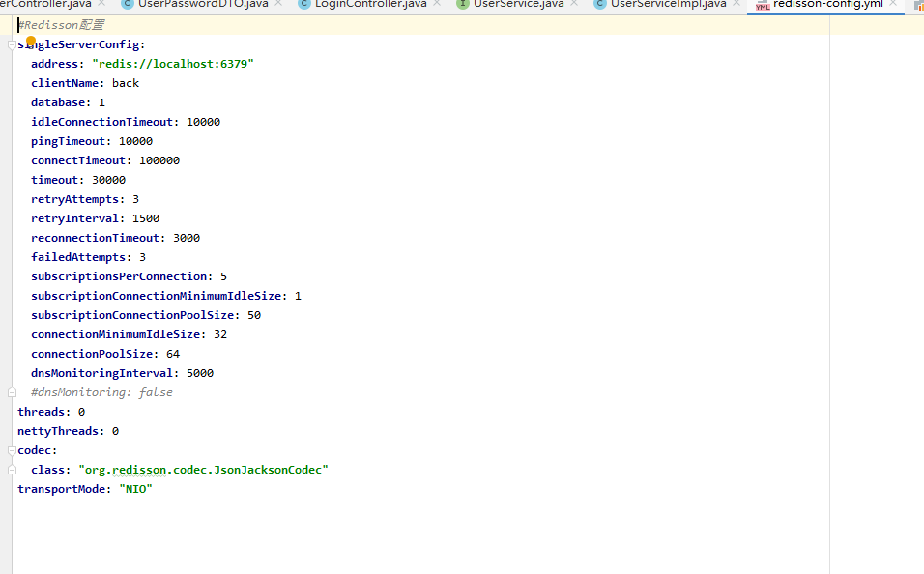Image resolution: width=924 pixels, height=574 pixels.
Task: Click the address key
Action: (55, 64)
